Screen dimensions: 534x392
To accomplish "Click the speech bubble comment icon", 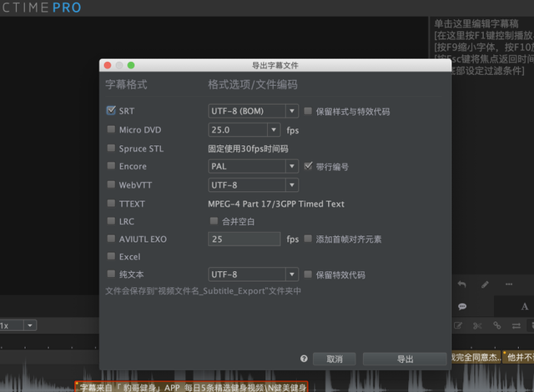I will [x=462, y=307].
